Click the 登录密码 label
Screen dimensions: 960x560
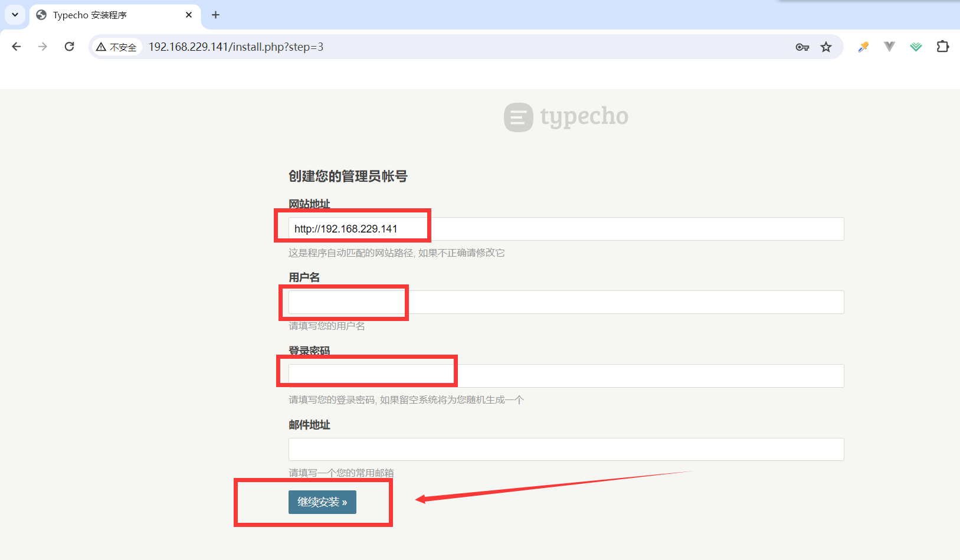coord(309,351)
